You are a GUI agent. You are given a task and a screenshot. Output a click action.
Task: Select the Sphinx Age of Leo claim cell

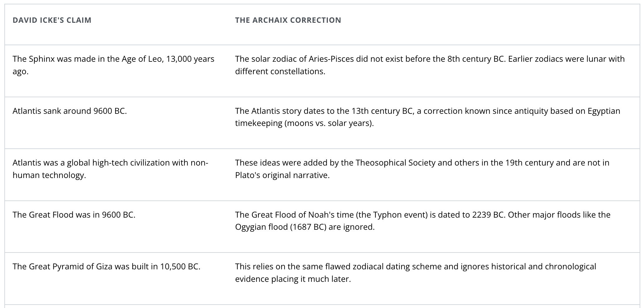(113, 65)
